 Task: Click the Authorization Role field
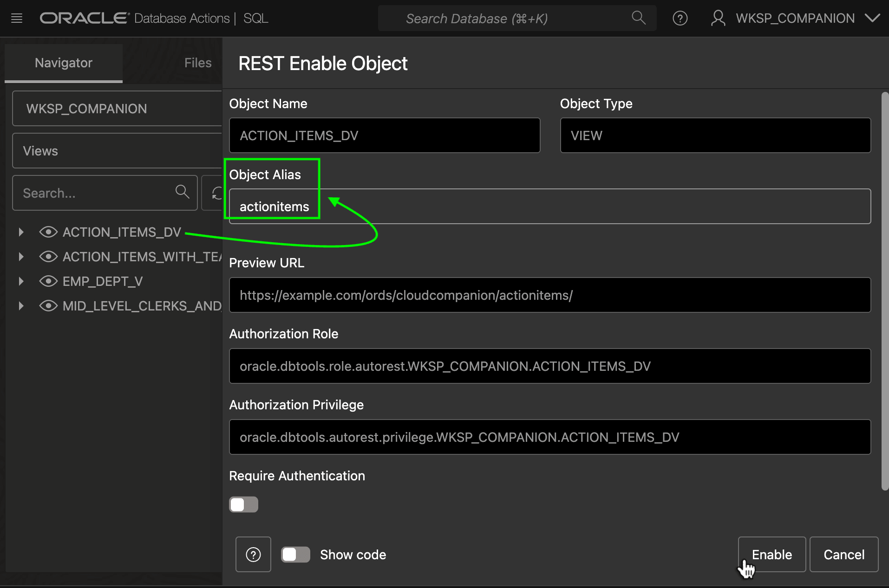click(550, 366)
